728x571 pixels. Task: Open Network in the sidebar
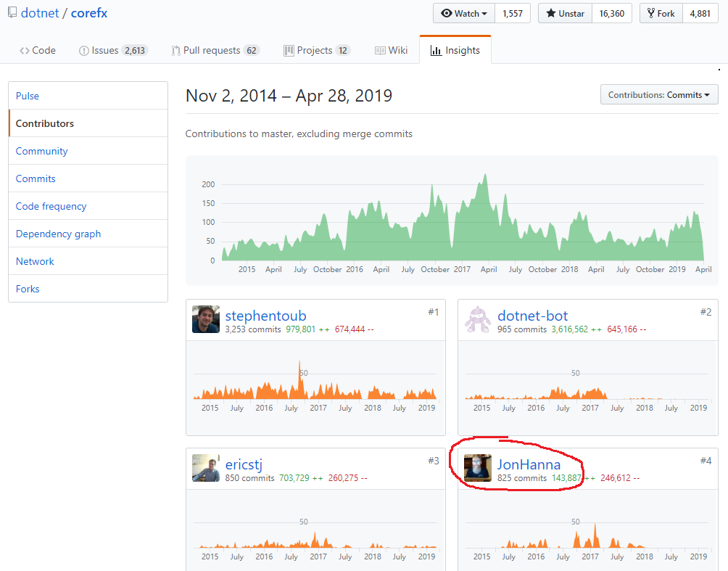(88, 261)
